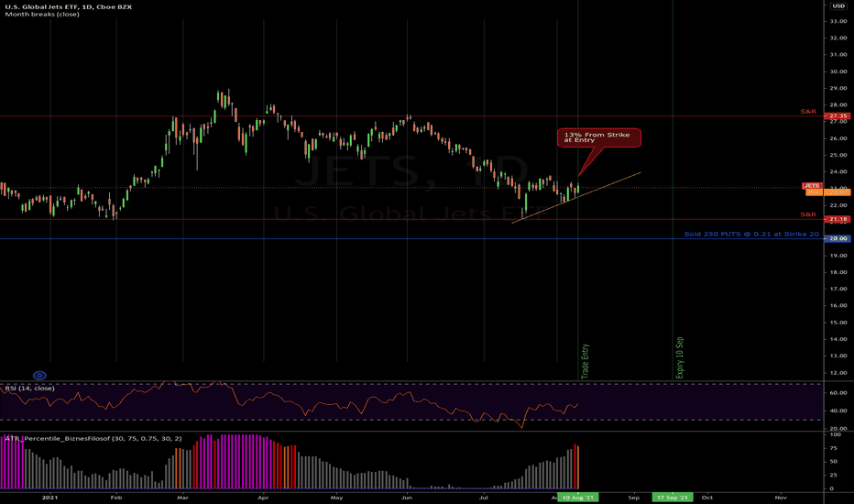Click the 40.00 RSI axis value
The width and height of the screenshot is (854, 504).
pyautogui.click(x=838, y=411)
